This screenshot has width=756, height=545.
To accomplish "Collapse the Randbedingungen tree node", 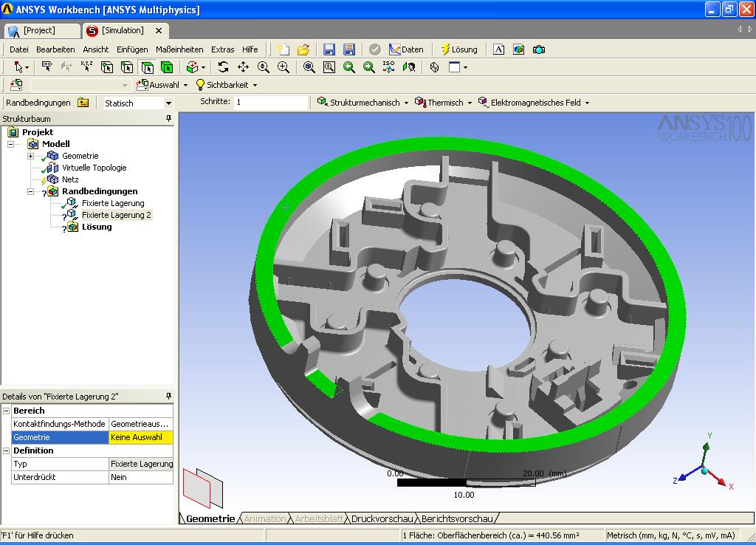I will point(30,191).
